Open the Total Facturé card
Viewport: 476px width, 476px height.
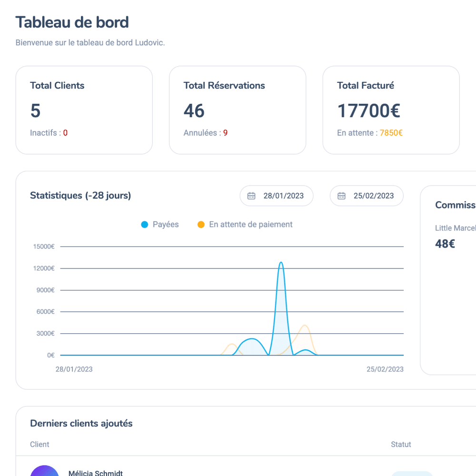click(x=391, y=110)
